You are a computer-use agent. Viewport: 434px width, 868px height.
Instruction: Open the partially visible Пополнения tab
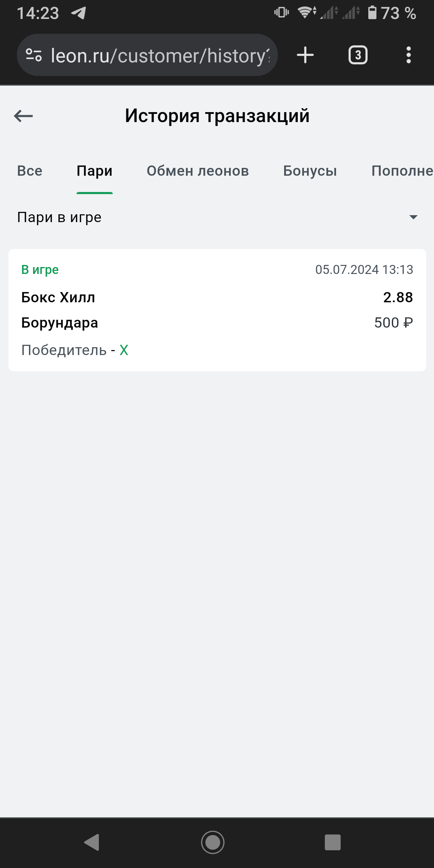[x=402, y=171]
